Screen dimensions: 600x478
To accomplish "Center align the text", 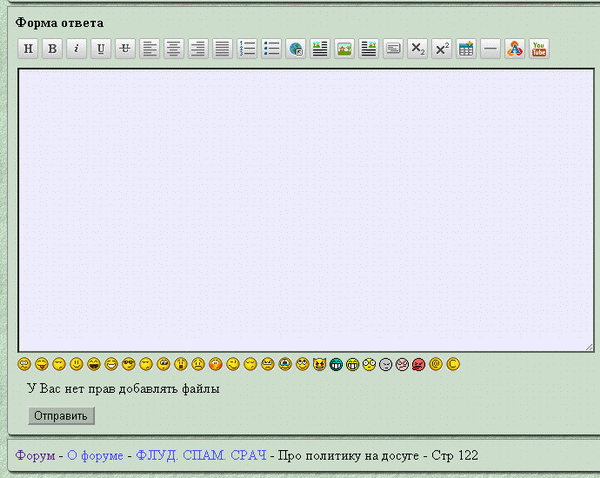I will coord(174,49).
